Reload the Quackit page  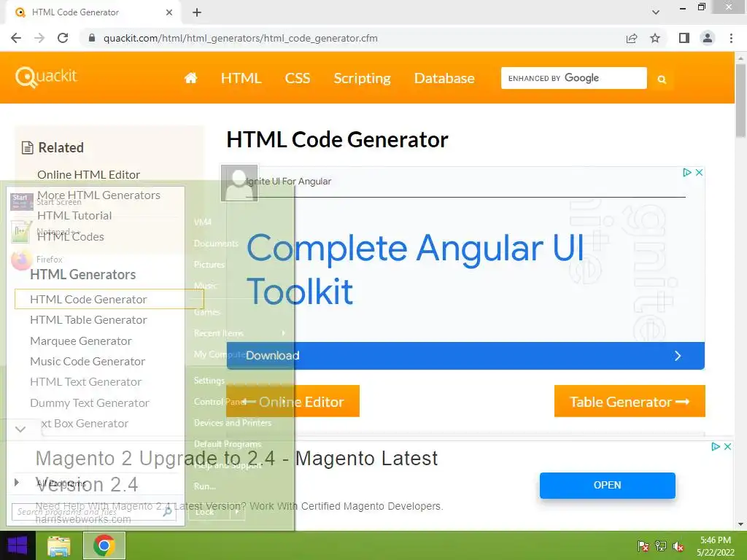[63, 38]
